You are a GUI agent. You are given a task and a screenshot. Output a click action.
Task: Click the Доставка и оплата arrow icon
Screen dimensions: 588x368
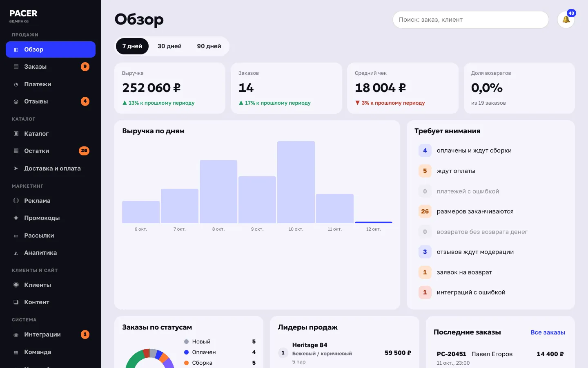click(16, 168)
